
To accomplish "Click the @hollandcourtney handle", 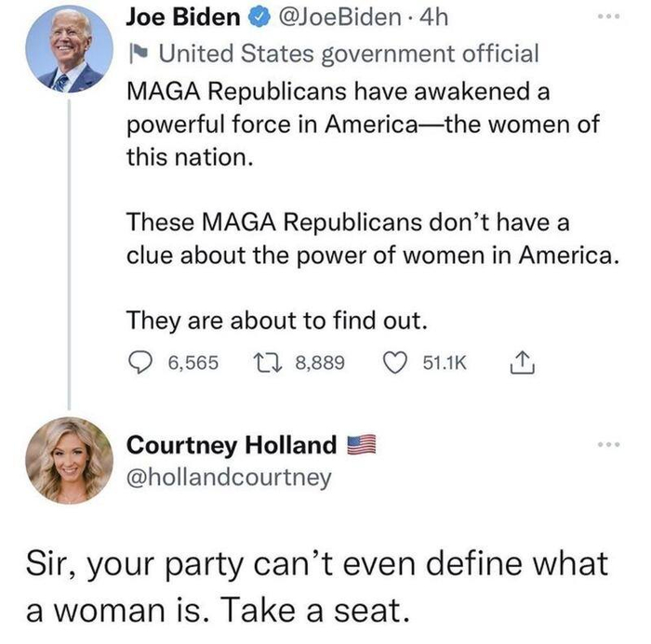I will (229, 479).
